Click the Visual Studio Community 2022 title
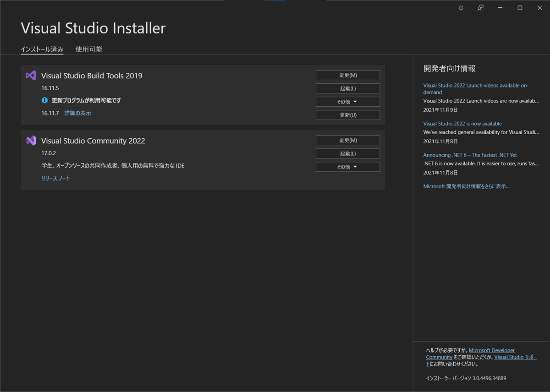This screenshot has height=392, width=550. point(93,141)
